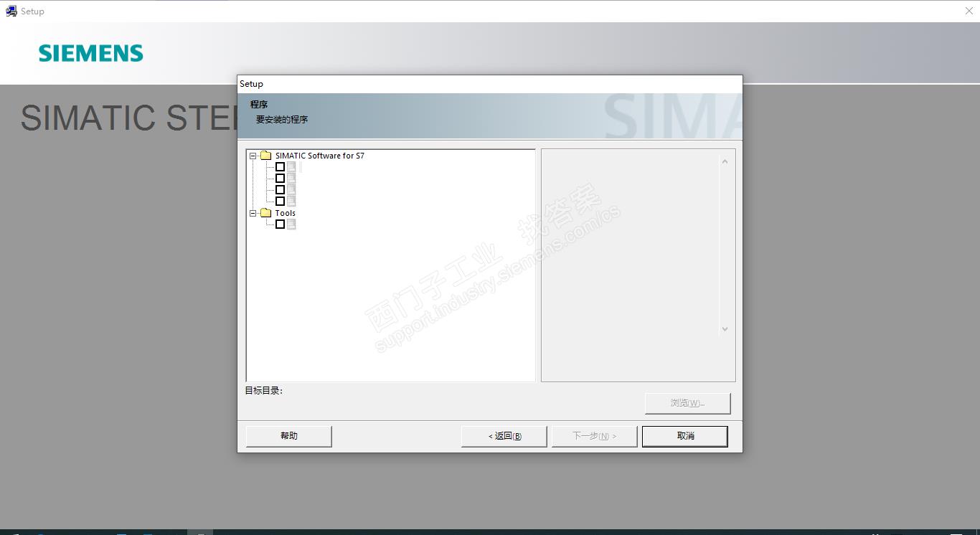Click the description pane scroll-down arrow
Viewport: 980px width, 535px height.
tap(725, 329)
